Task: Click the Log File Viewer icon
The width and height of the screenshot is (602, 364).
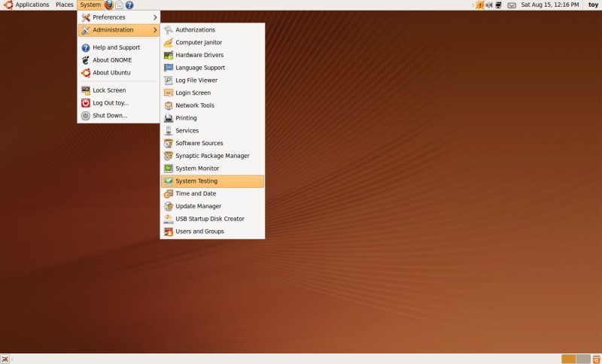Action: pyautogui.click(x=169, y=80)
